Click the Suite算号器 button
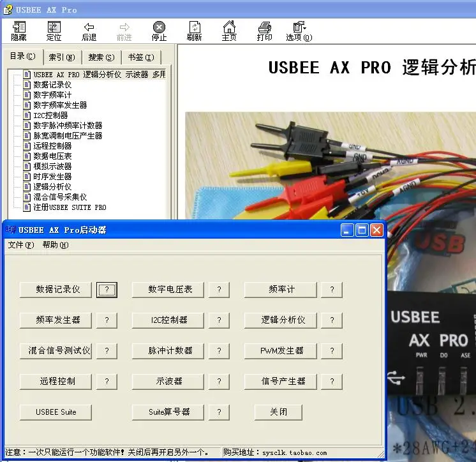This screenshot has width=476, height=462. (168, 412)
